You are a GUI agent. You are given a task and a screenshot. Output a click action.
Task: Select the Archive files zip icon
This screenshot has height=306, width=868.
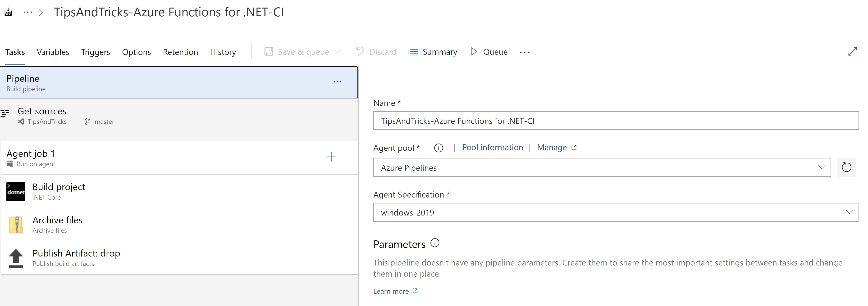click(x=16, y=225)
